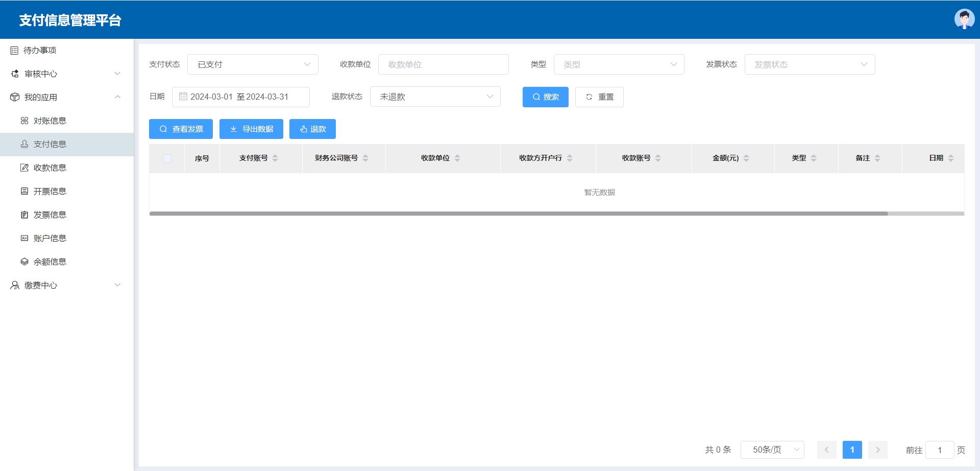This screenshot has width=980, height=471.
Task: Click the 退款 button
Action: coord(312,129)
